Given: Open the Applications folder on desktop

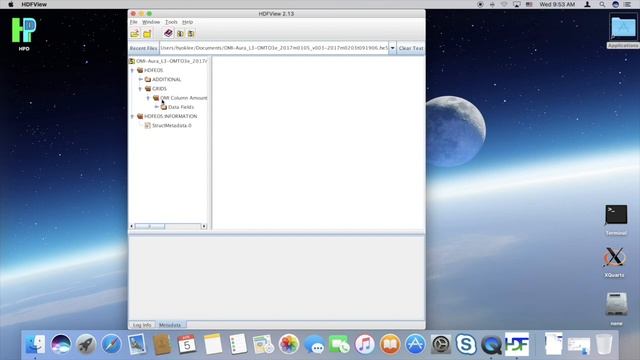Looking at the screenshot, I should 623,28.
